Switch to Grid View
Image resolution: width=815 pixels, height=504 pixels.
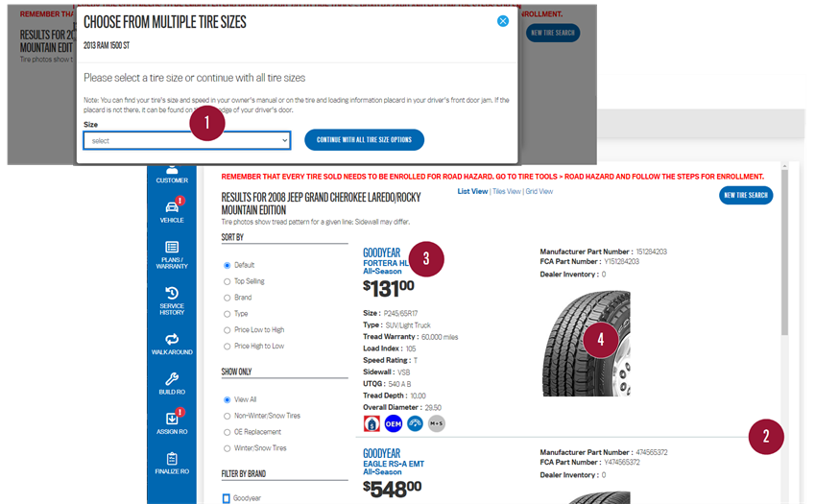pos(539,191)
